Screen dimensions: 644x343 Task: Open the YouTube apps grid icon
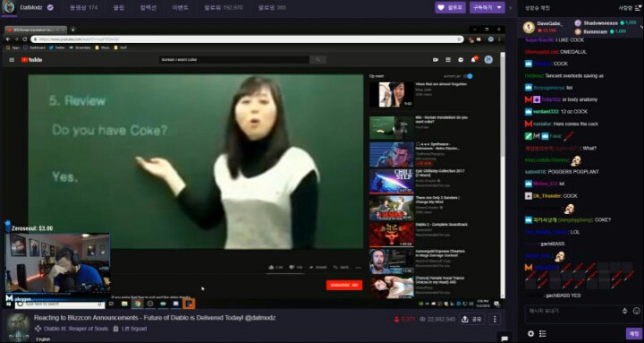tap(448, 60)
